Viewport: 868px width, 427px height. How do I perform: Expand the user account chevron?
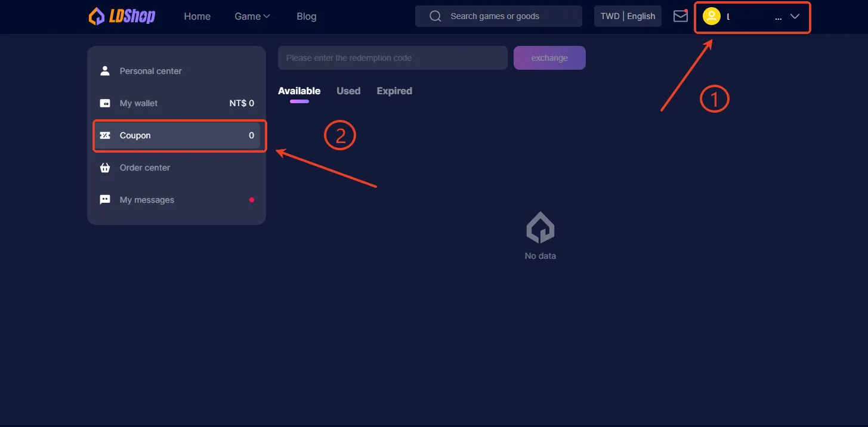795,17
